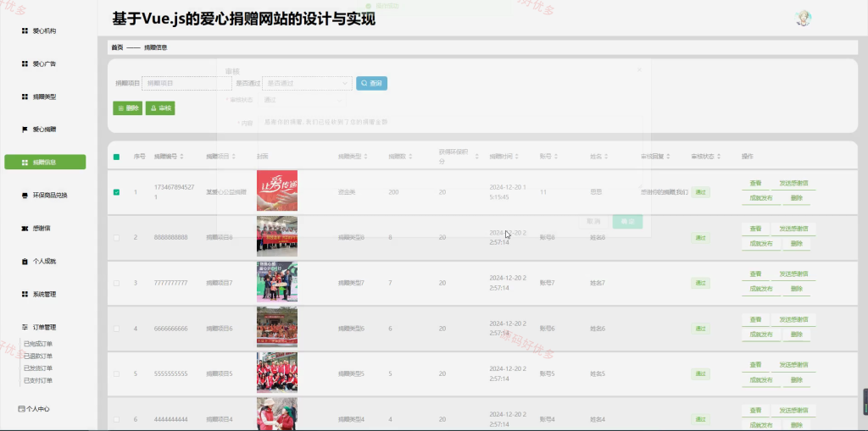Sort by the 获得环保积分 column arrows
Screen dimensions: 868x431
coord(476,157)
